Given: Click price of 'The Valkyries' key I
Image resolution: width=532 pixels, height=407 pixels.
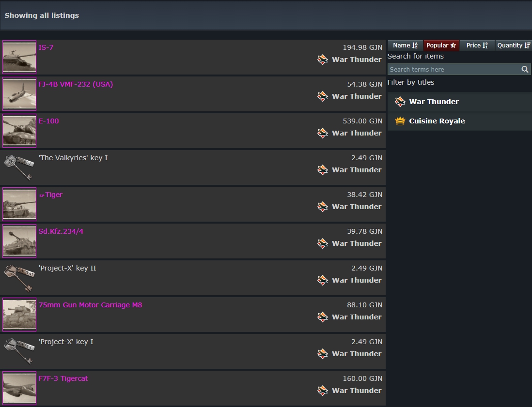Looking at the screenshot, I should 367,158.
